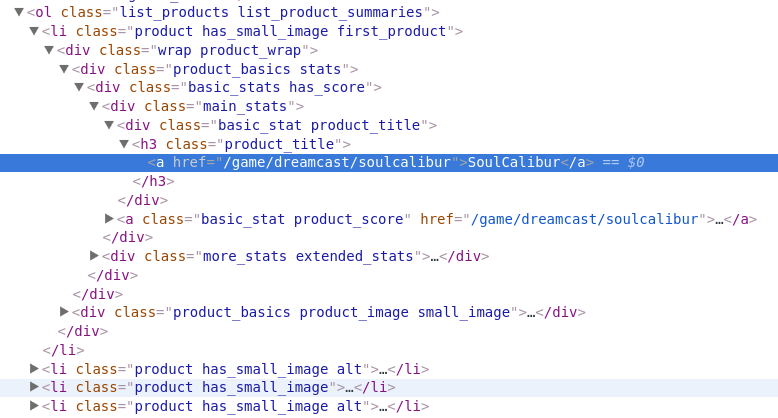
Task: Open href link on product_score anchor
Action: pyautogui.click(x=588, y=219)
